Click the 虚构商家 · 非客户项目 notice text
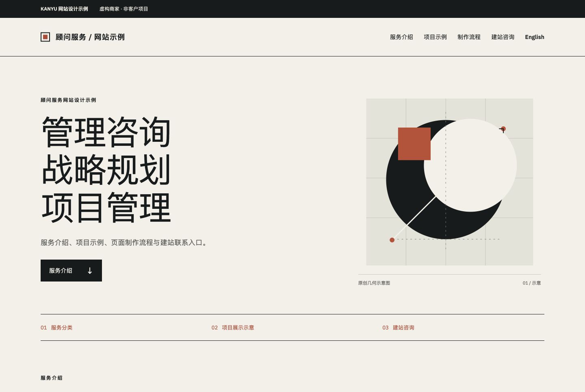This screenshot has width=585, height=392. pyautogui.click(x=124, y=9)
